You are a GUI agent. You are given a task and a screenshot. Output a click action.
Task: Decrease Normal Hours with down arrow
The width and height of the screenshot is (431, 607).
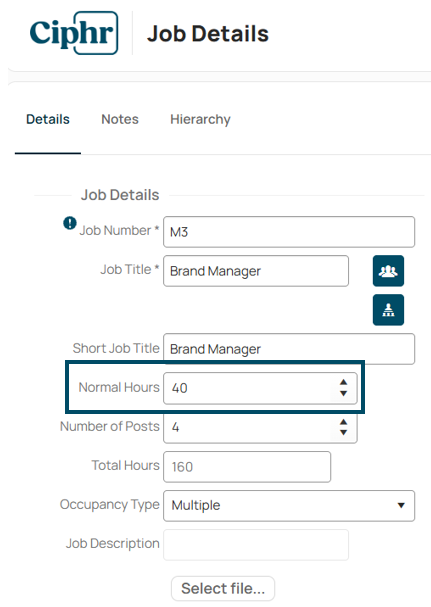pos(343,393)
